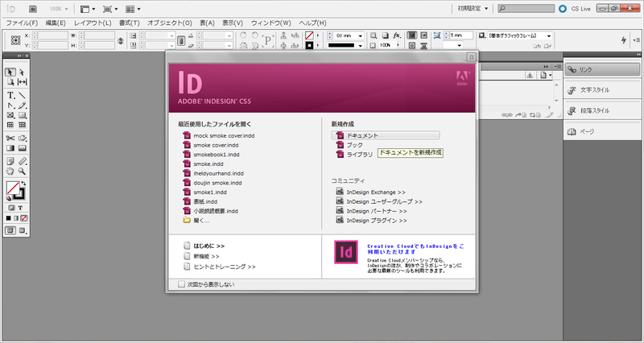
Task: Open Adobe Bridge from the top bar
Action: [33, 9]
